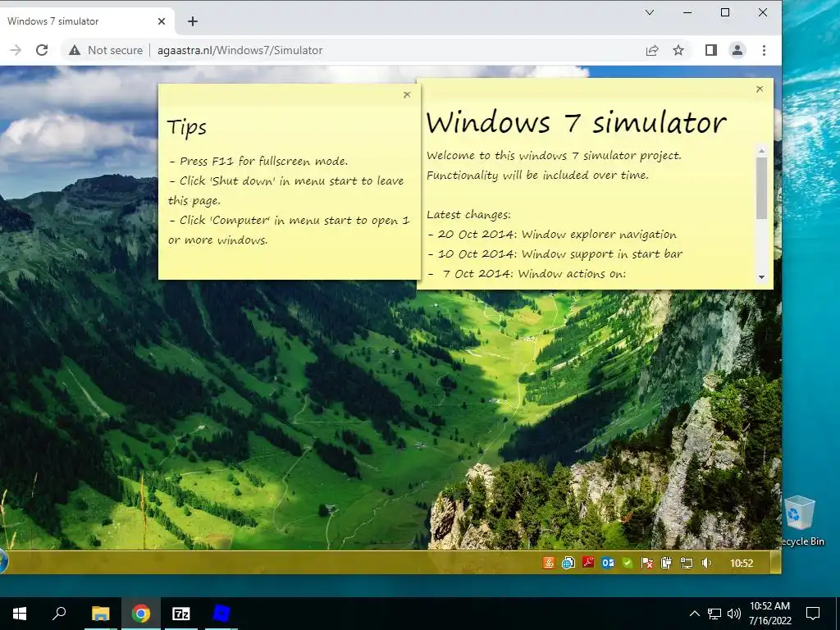Open 7-Zip from the taskbar

coord(181,614)
